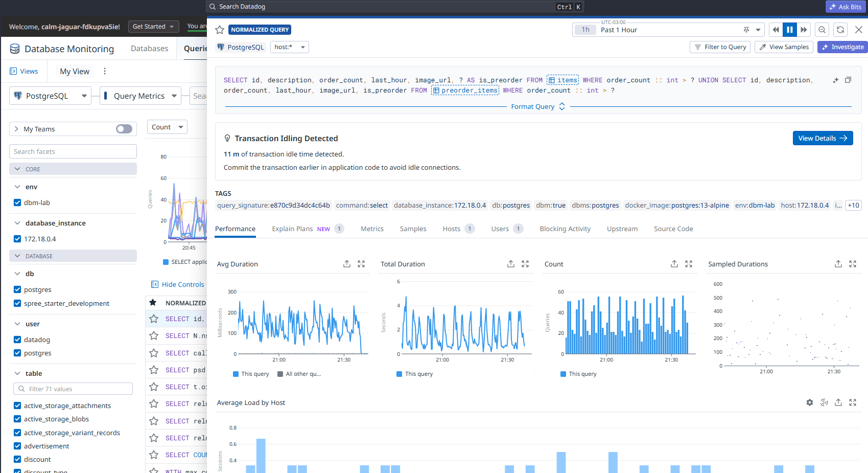Image resolution: width=868 pixels, height=473 pixels.
Task: Uncheck the active_storage_attachments table checkbox
Action: click(17, 406)
